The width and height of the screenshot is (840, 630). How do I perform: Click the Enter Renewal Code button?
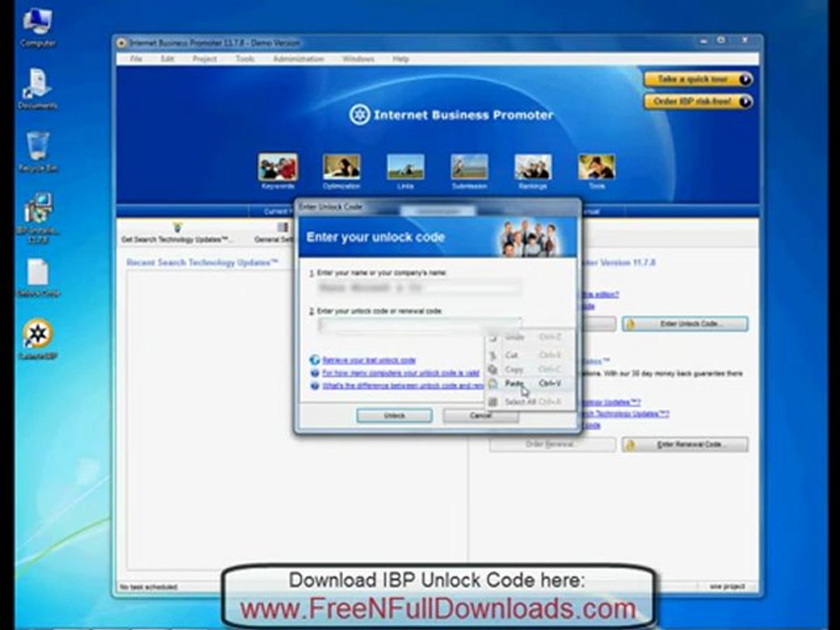point(685,444)
